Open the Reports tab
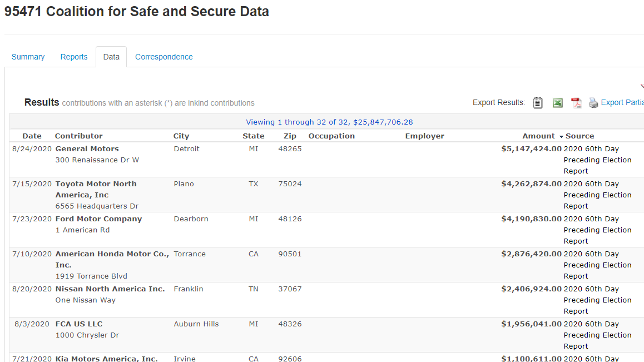The image size is (644, 362). click(x=74, y=57)
